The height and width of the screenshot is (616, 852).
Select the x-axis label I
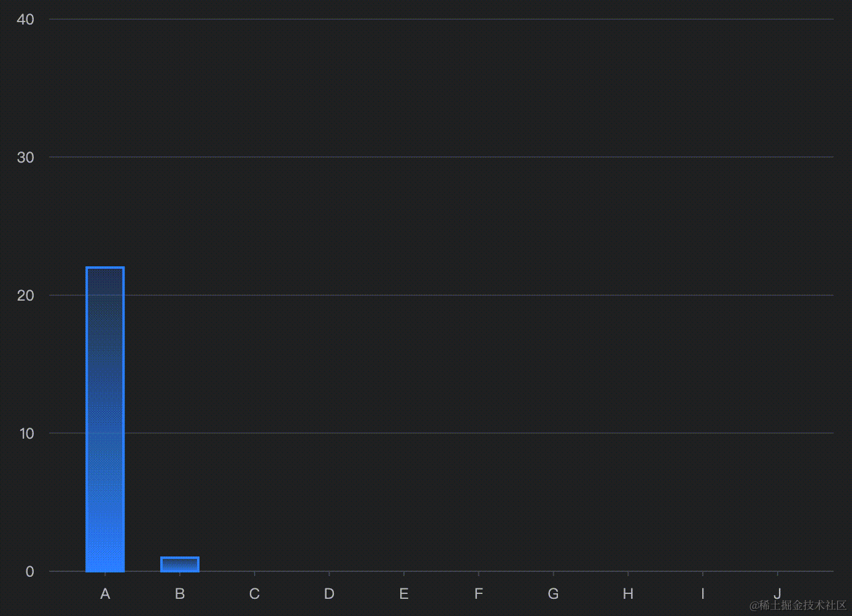pos(703,594)
